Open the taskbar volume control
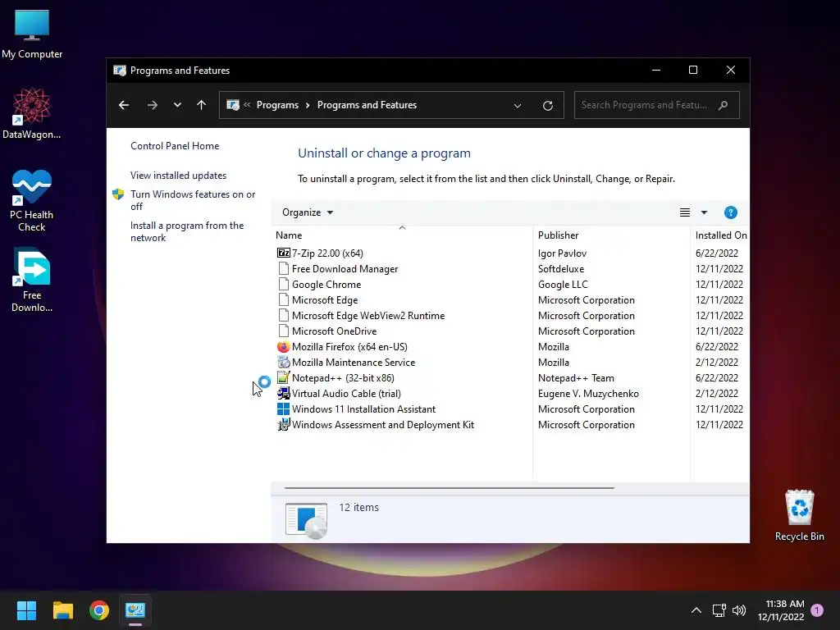The height and width of the screenshot is (630, 840). pyautogui.click(x=739, y=610)
